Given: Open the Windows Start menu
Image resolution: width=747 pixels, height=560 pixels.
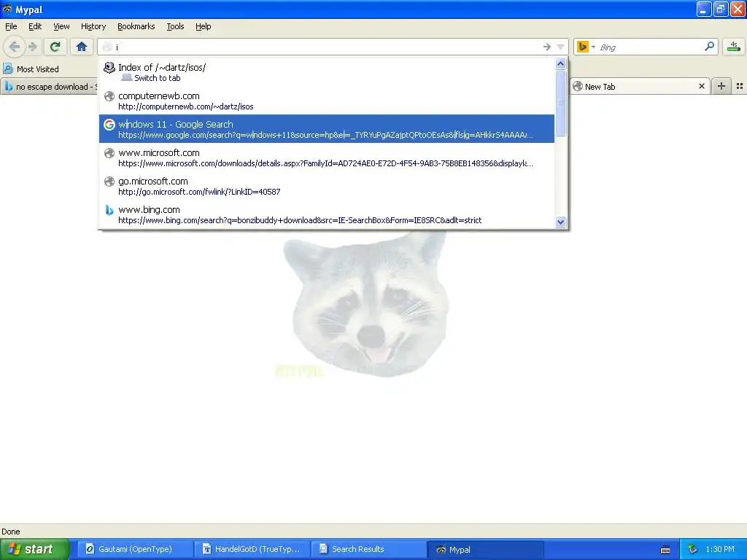Looking at the screenshot, I should click(x=35, y=550).
